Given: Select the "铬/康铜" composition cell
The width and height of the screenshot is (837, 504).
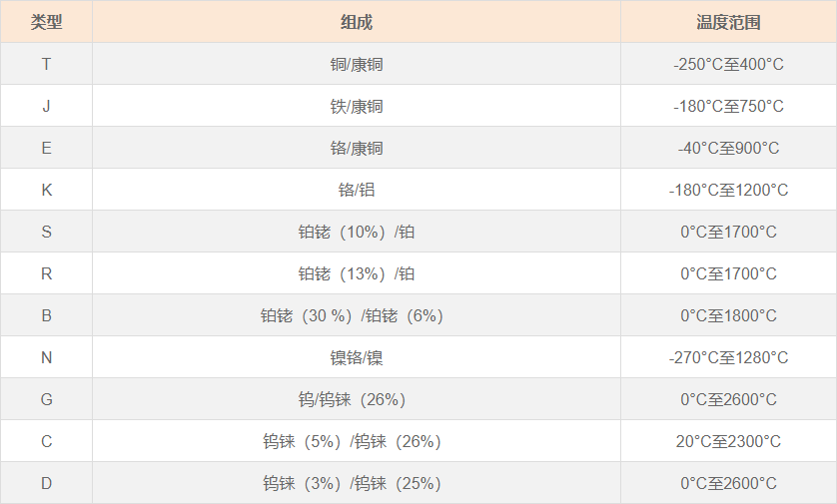Looking at the screenshot, I should click(357, 148).
